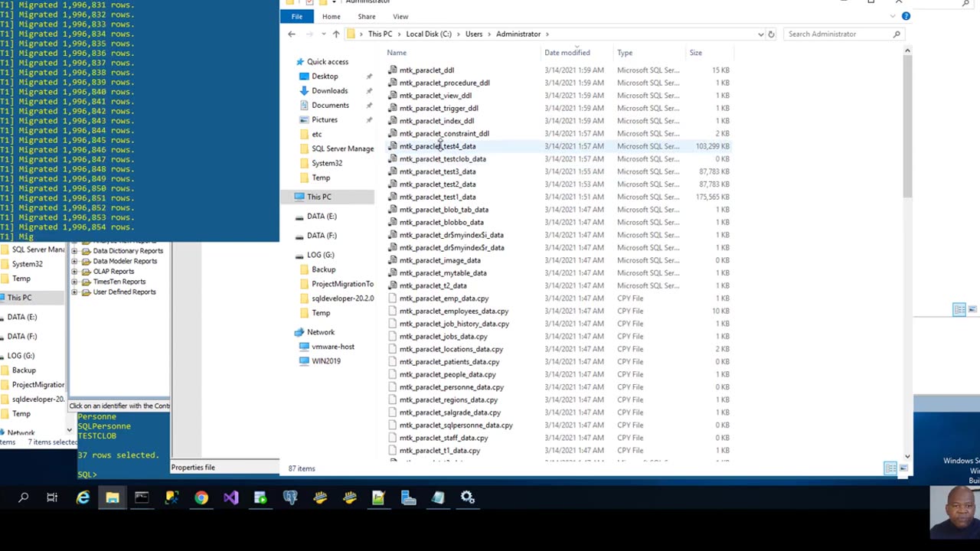Expand Data Modeler Reports node
980x551 pixels.
tap(74, 261)
